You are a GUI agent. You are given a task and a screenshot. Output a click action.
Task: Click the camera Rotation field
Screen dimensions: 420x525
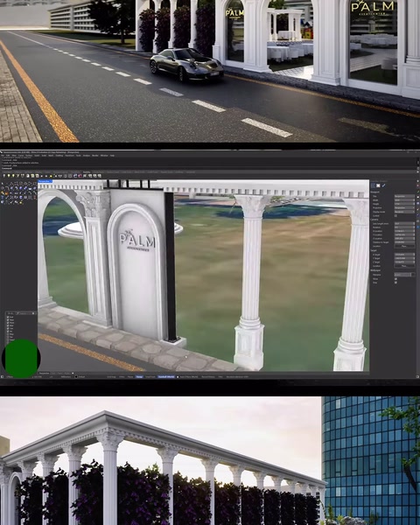coord(404,227)
